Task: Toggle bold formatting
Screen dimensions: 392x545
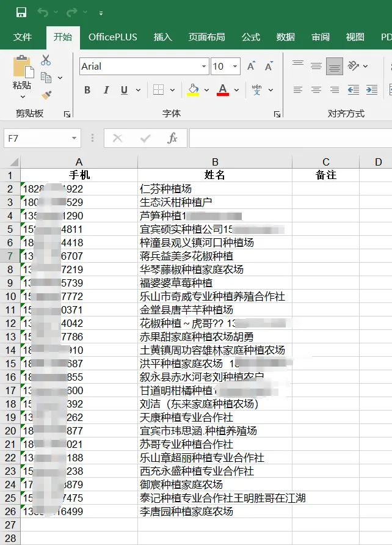Action: click(x=87, y=90)
